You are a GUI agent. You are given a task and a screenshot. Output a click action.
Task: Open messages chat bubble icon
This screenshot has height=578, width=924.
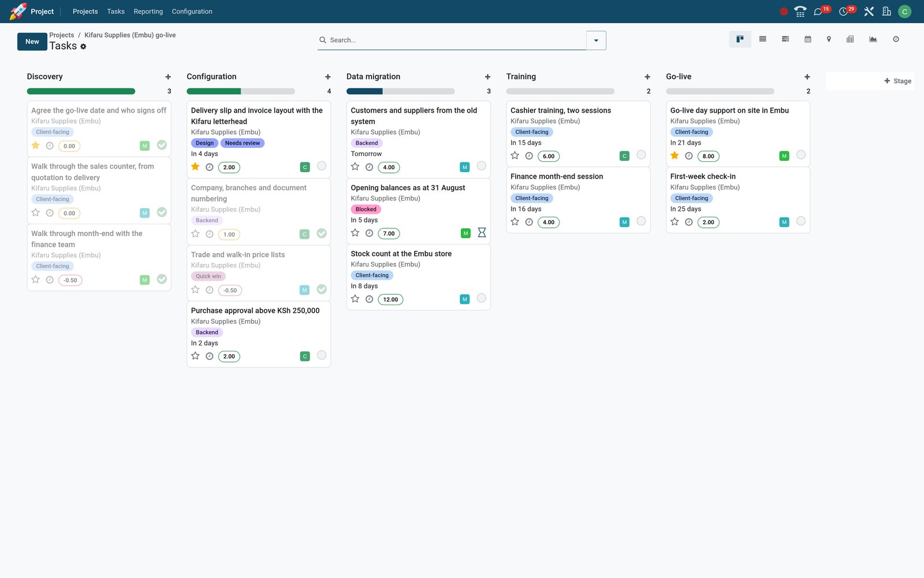click(818, 12)
